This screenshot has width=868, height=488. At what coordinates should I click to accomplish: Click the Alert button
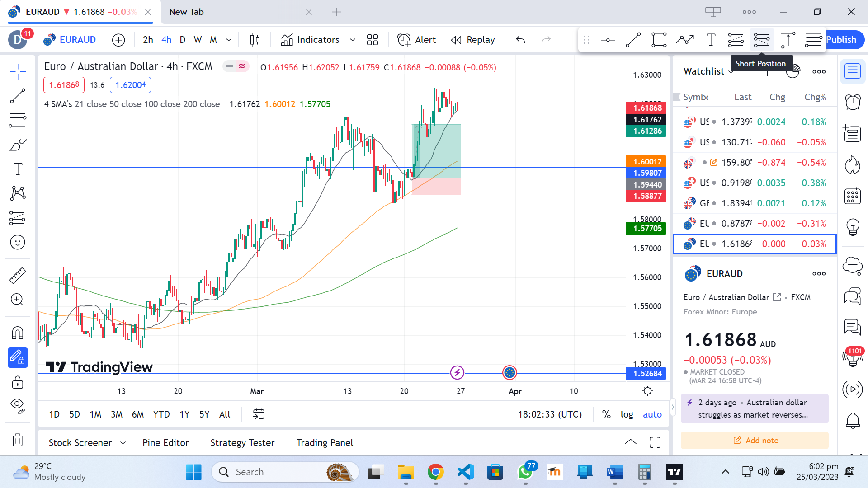417,40
